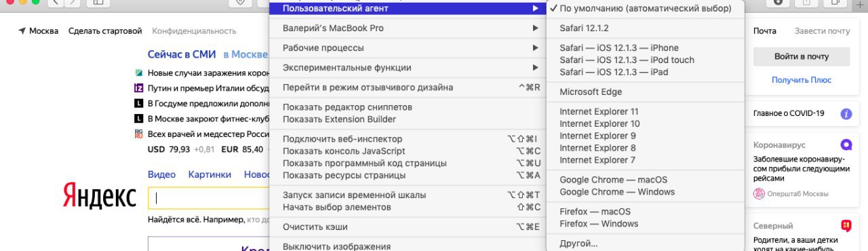Open the Завести почту link
The image size is (868, 251).
[822, 31]
